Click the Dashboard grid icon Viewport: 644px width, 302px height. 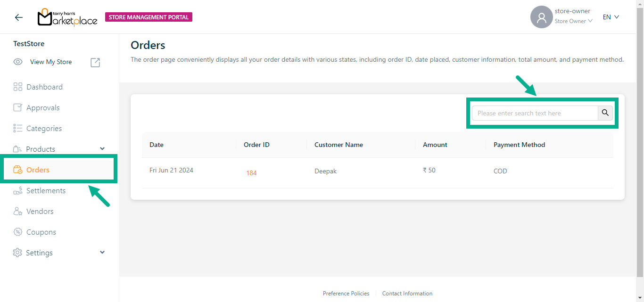pyautogui.click(x=18, y=87)
